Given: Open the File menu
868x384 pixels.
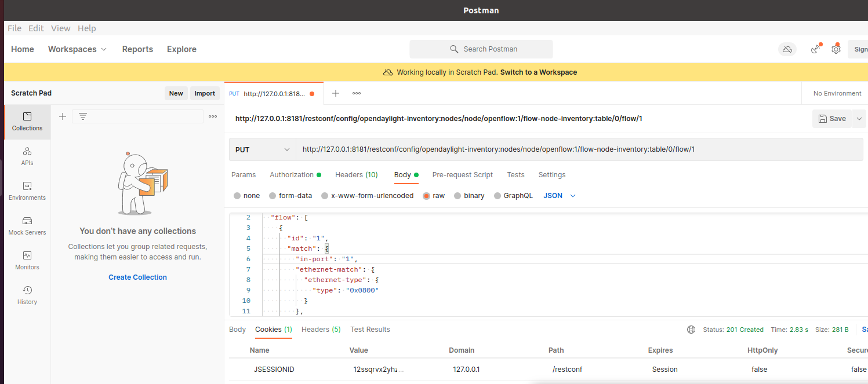Looking at the screenshot, I should [x=14, y=28].
